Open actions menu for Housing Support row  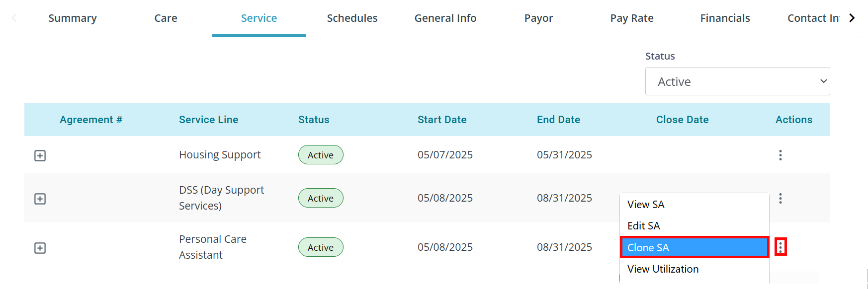[780, 155]
